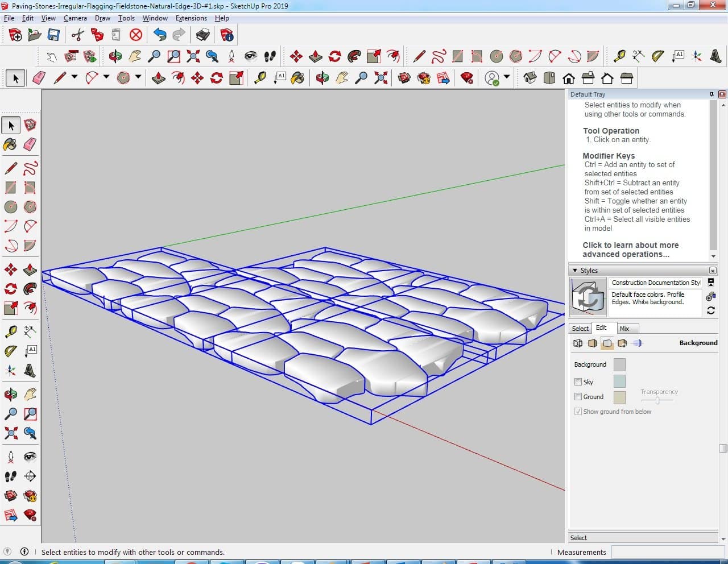Click the Create new Style icon
Image resolution: width=728 pixels, height=564 pixels.
pos(710,297)
